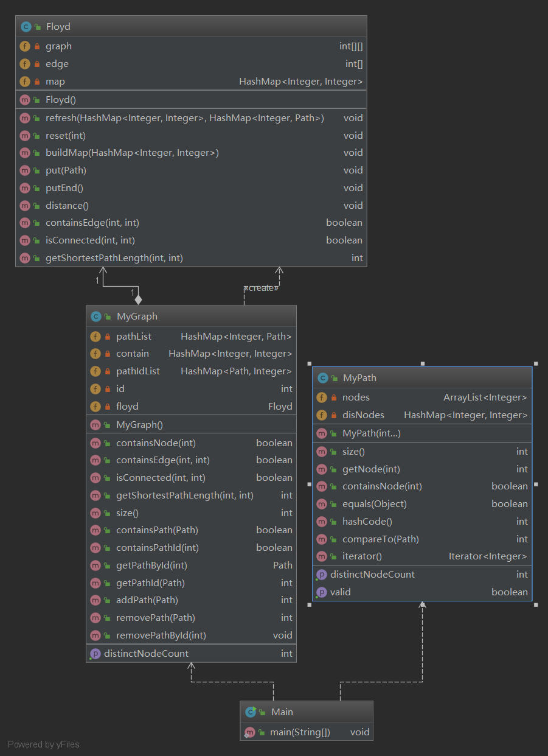Click the Iterator<Integer> return type of iterator()
This screenshot has width=548, height=756.
(x=488, y=556)
